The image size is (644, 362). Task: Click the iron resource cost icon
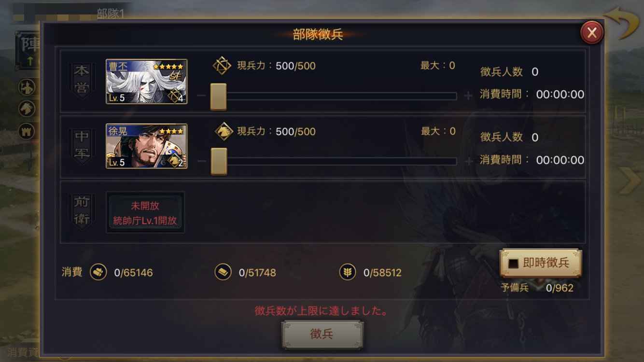click(223, 272)
